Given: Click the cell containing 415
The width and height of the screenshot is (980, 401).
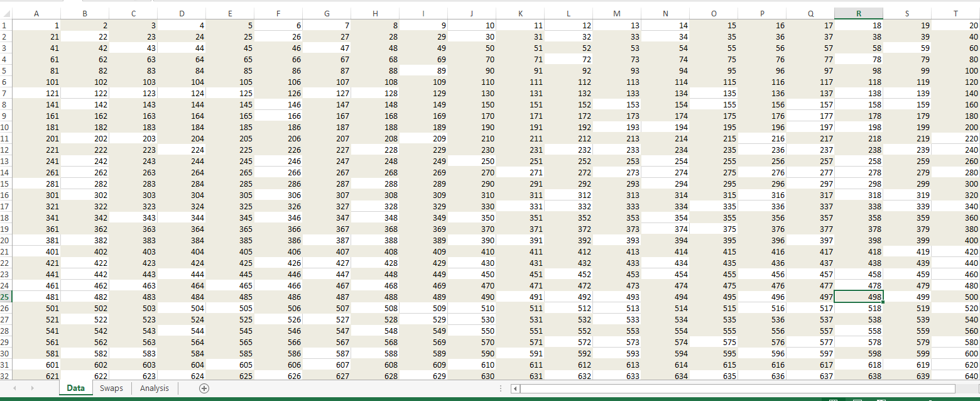Looking at the screenshot, I should pos(714,251).
